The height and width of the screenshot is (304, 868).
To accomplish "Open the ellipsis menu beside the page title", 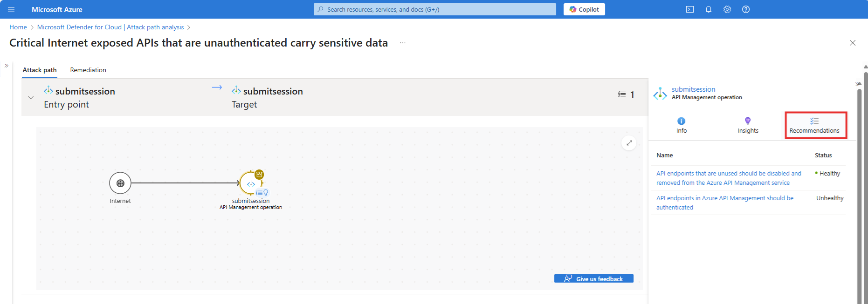I will pos(403,43).
